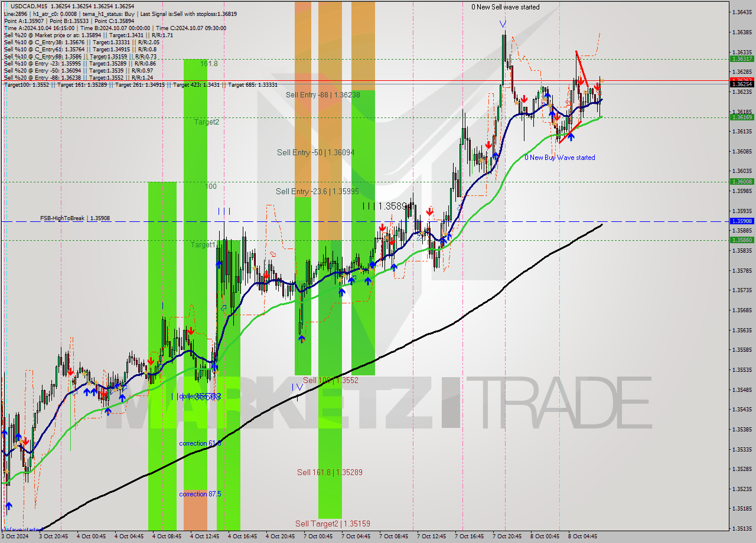Click the 'Sell %20 @ Market price' info line

(88, 35)
